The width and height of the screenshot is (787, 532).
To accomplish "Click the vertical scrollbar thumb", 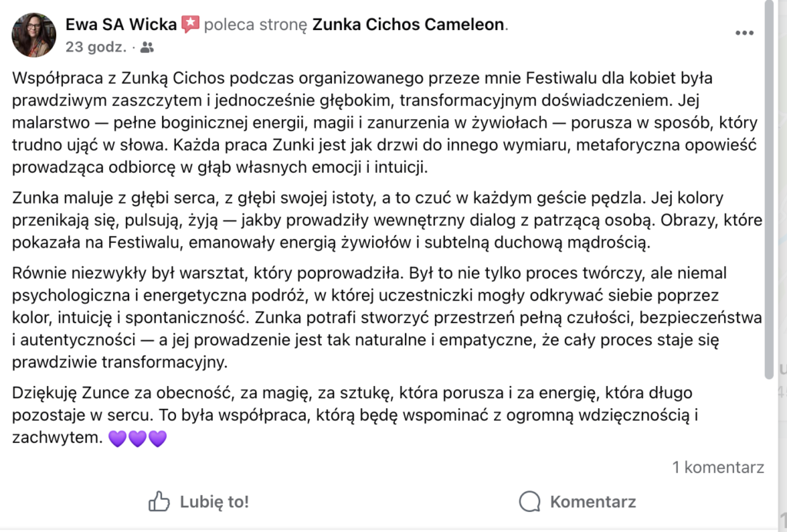I will 770,192.
